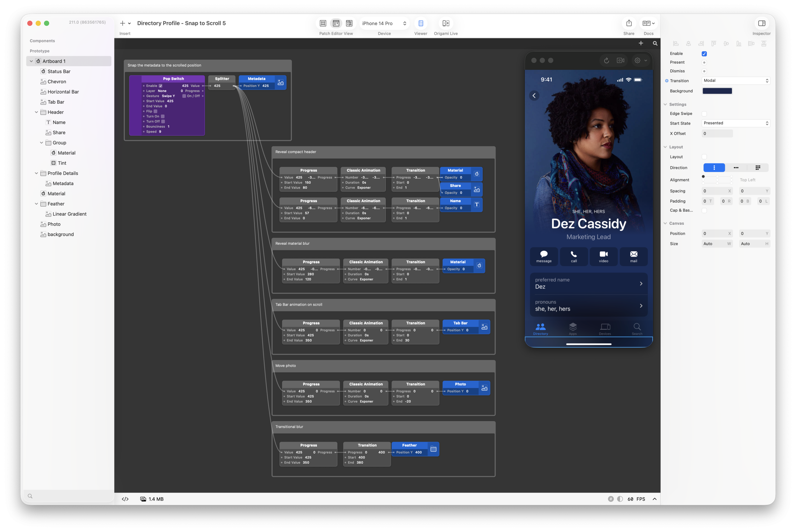Click the Share icon in the toolbar
Viewport: 796px width, 532px height.
[x=629, y=23]
